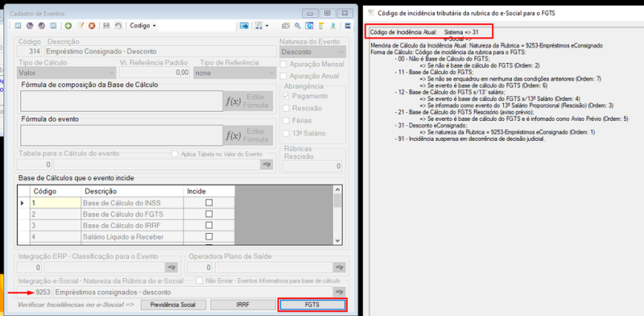Screen dimensions: 644x316
Task: Enable Aplica Tabela no Valor do Evento
Action: [175, 154]
